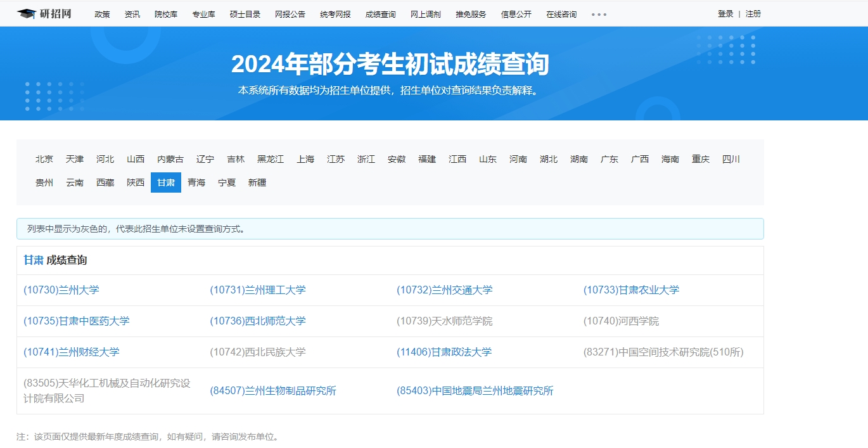Select the 新疆 province tab
The image size is (868, 448).
257,182
